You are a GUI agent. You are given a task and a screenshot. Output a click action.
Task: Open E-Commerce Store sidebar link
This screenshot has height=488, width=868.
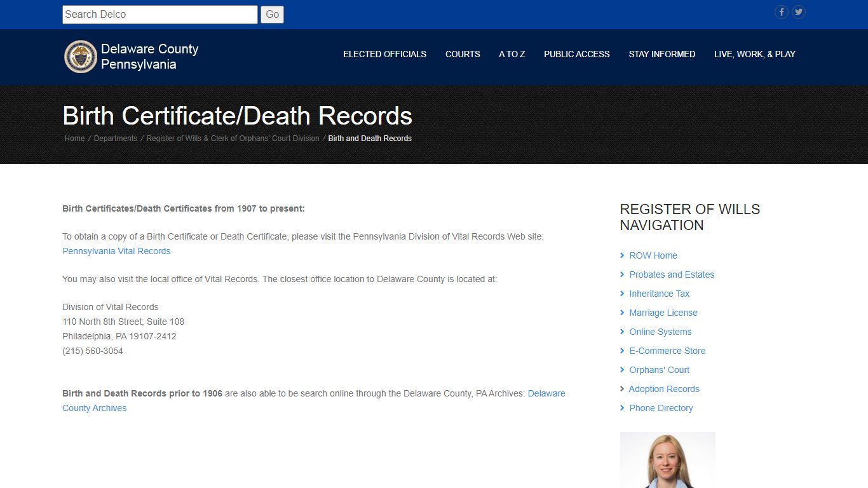(667, 351)
